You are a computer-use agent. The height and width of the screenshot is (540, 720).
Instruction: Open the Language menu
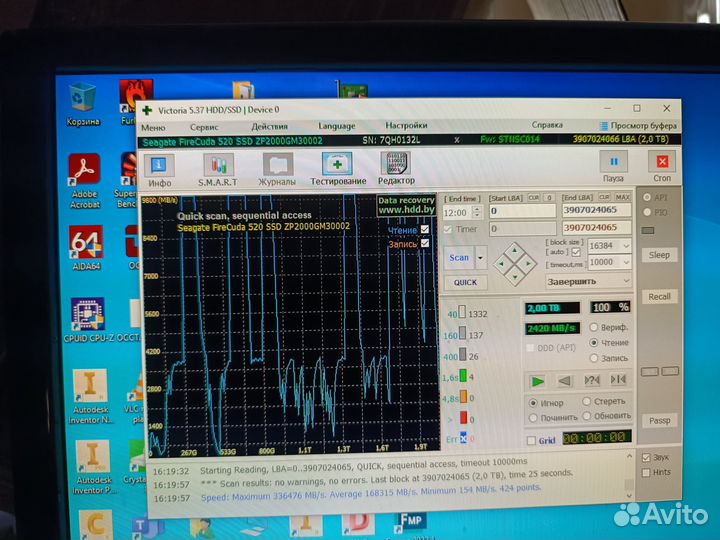pyautogui.click(x=337, y=126)
